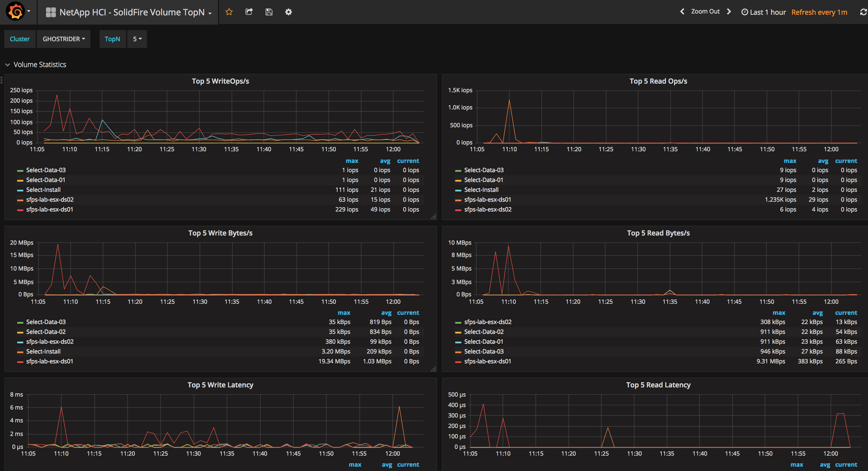
Task: Open the TopN value 5 dropdown
Action: tap(137, 39)
